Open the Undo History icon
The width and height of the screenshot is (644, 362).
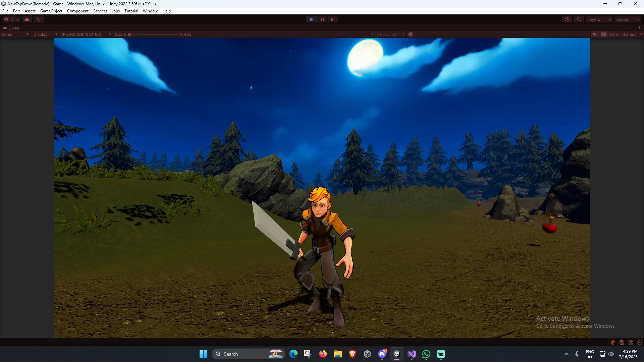pos(567,19)
